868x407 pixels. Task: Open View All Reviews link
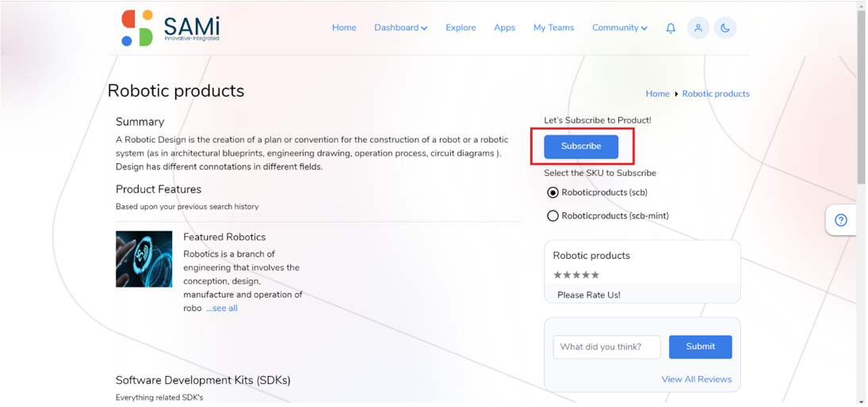click(697, 379)
